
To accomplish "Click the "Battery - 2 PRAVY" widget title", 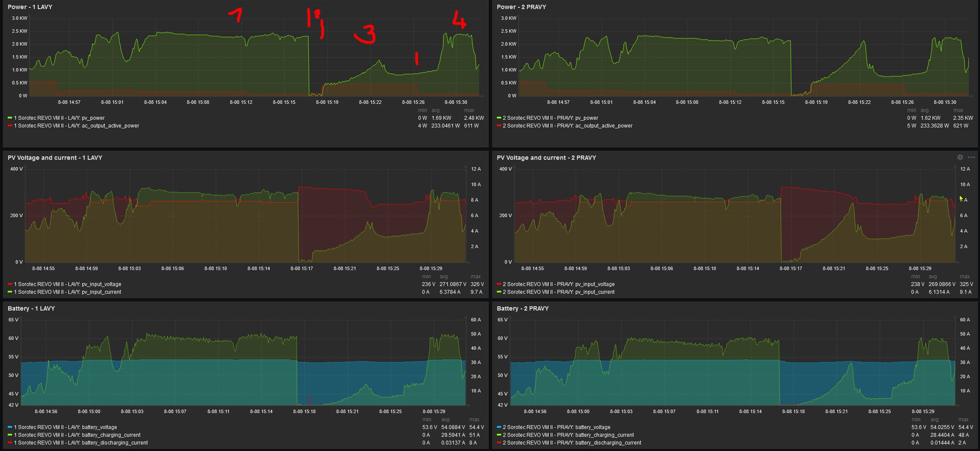I will pyautogui.click(x=522, y=308).
